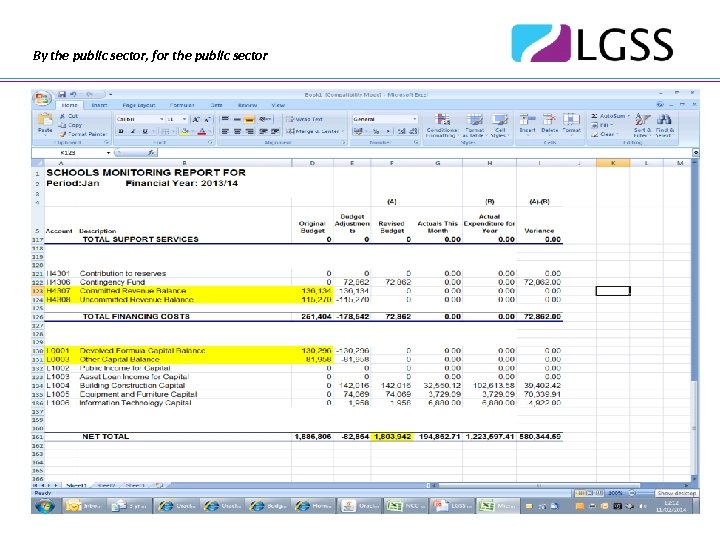The image size is (720, 540).
Task: Open the Format cells button
Action: [571, 124]
